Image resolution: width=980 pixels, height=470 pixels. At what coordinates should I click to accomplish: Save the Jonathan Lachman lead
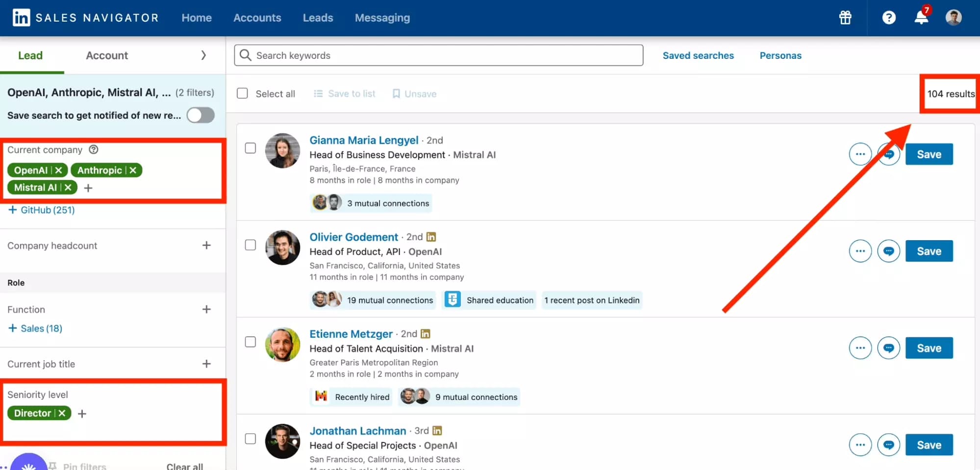pyautogui.click(x=929, y=445)
